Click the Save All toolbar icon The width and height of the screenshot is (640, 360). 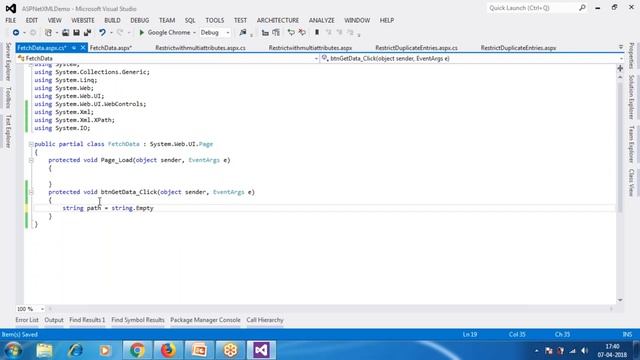87,33
